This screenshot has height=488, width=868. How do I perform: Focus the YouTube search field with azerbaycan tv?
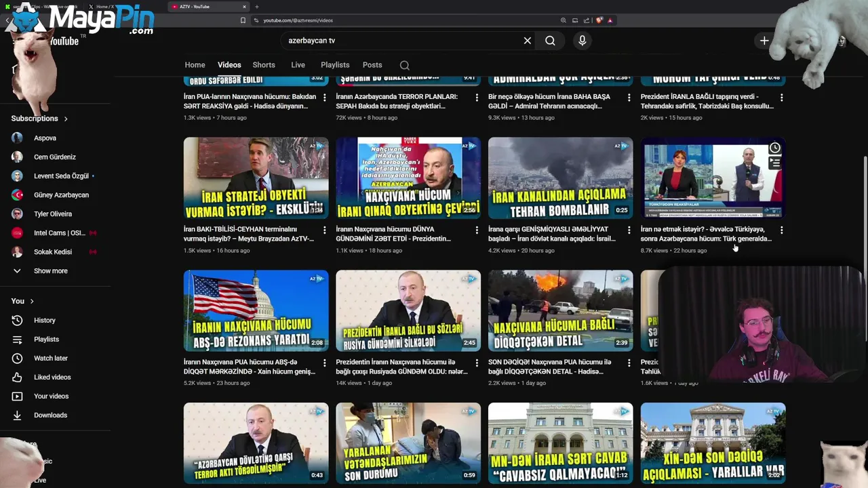point(400,41)
